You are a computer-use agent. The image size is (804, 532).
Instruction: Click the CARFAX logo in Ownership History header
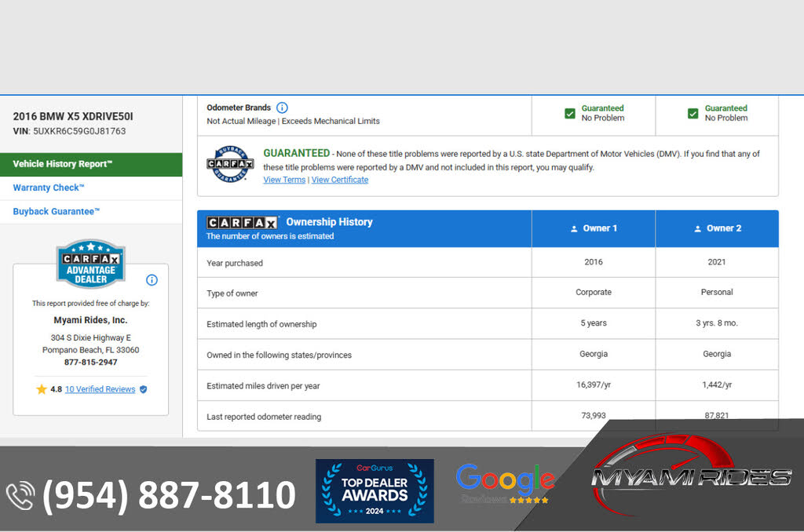(x=243, y=222)
